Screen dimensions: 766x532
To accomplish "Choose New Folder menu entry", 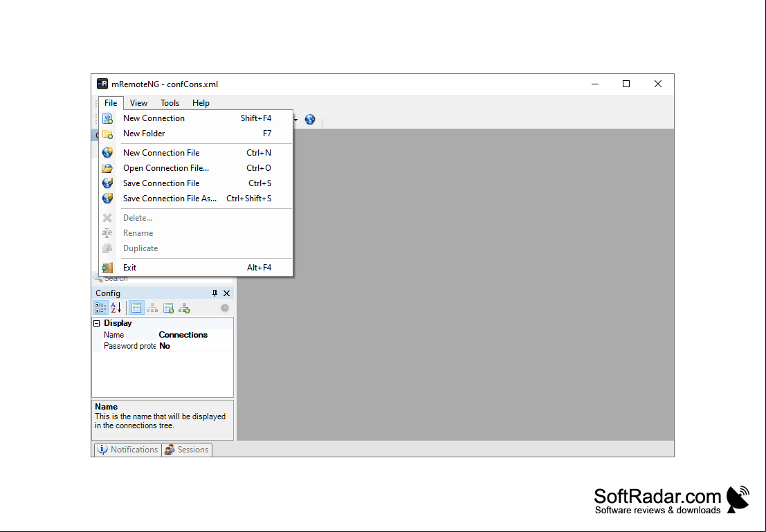I will [196, 134].
